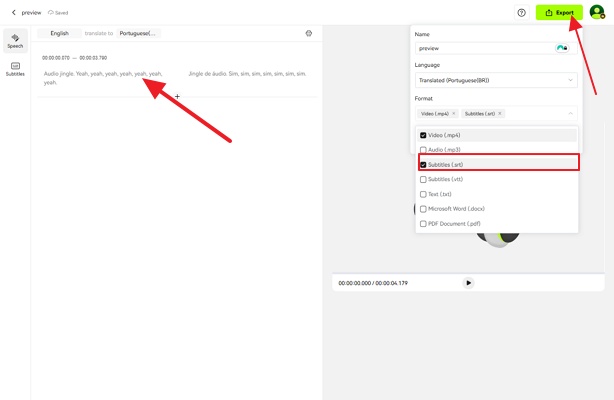
Task: Click the settings icon above translation column
Action: (x=309, y=33)
